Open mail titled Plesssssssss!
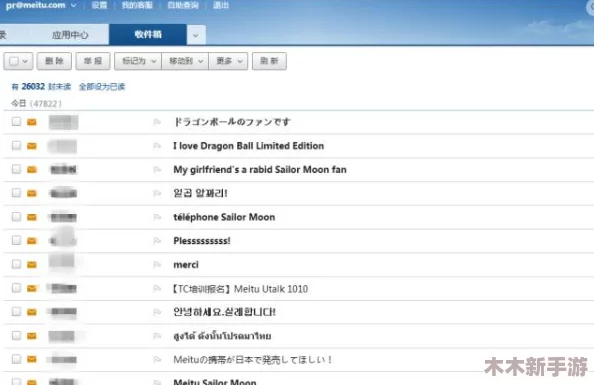 click(202, 241)
